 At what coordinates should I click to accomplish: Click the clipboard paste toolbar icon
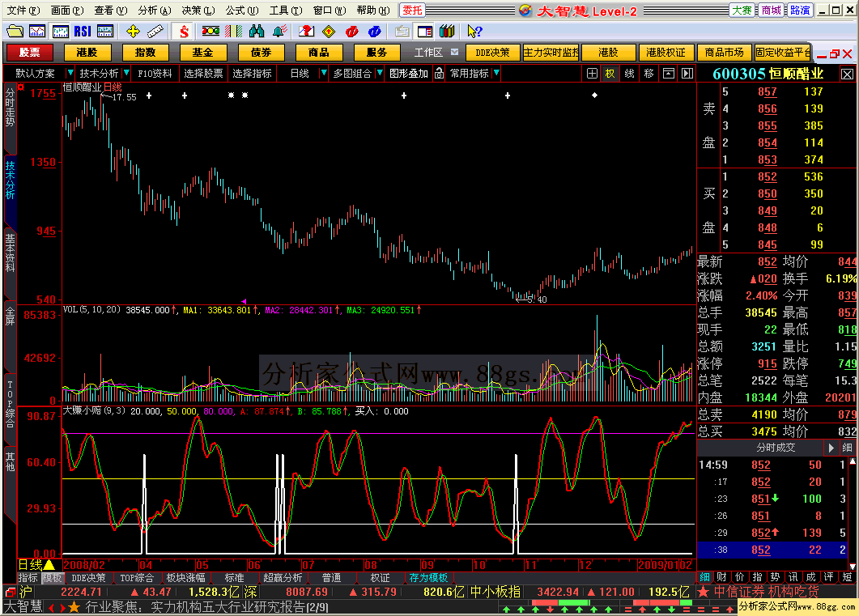(402, 32)
